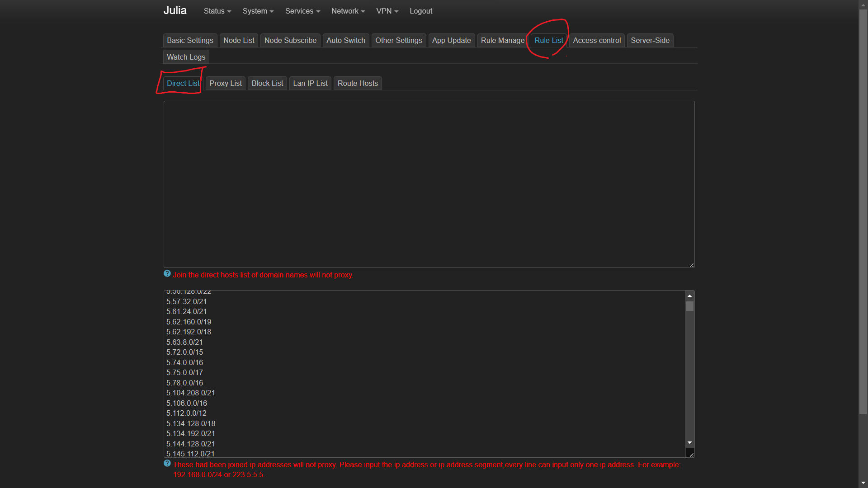Open the Services dropdown
868x488 pixels.
coord(302,11)
